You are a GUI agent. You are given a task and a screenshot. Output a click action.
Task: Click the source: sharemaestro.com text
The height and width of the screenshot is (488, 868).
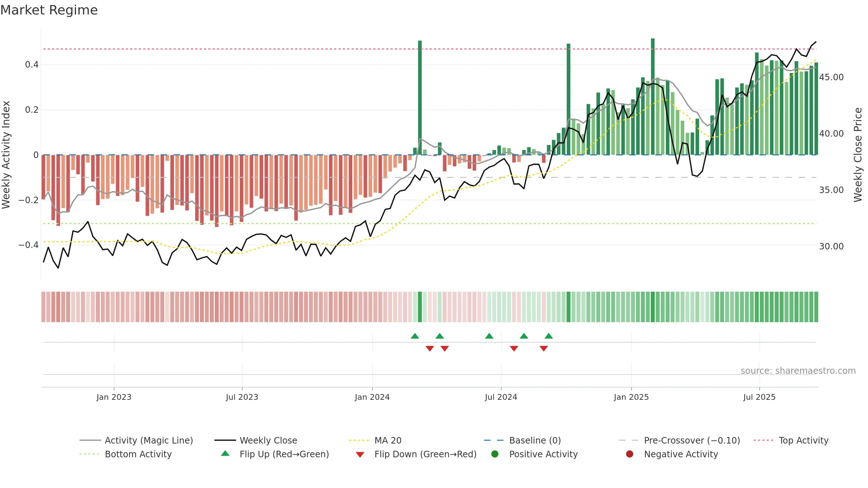(x=798, y=371)
